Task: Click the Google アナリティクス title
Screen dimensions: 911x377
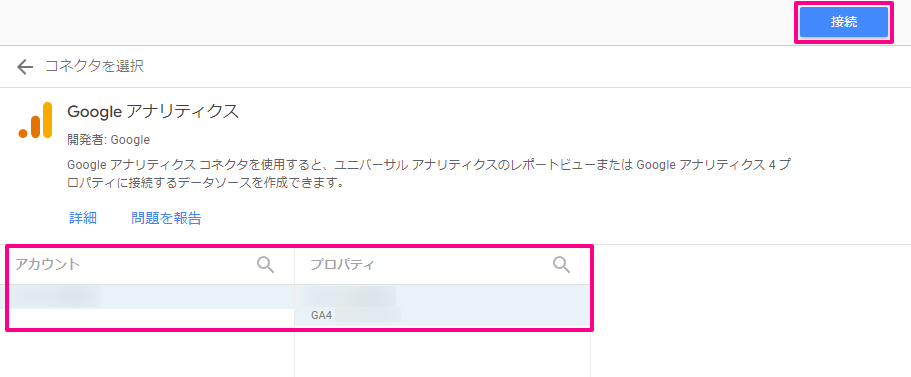Action: click(153, 112)
